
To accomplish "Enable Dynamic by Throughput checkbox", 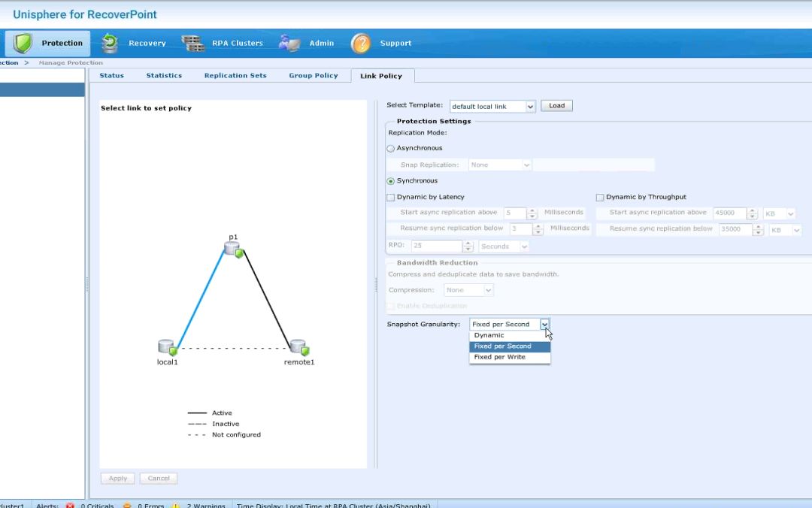I will pyautogui.click(x=600, y=198).
